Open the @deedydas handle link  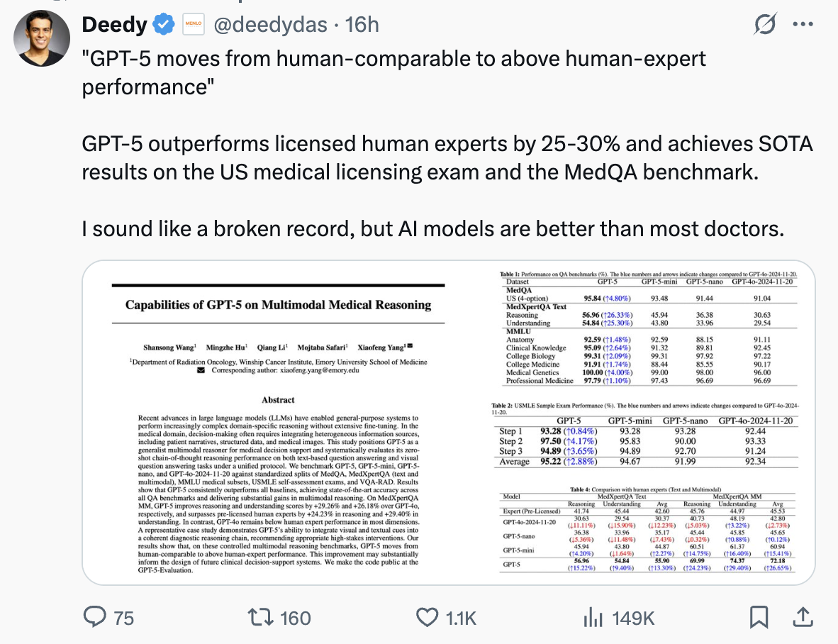click(270, 25)
